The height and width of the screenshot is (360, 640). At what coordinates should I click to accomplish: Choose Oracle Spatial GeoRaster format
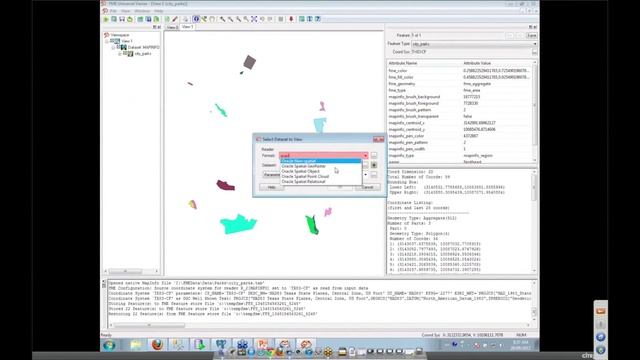click(320, 166)
